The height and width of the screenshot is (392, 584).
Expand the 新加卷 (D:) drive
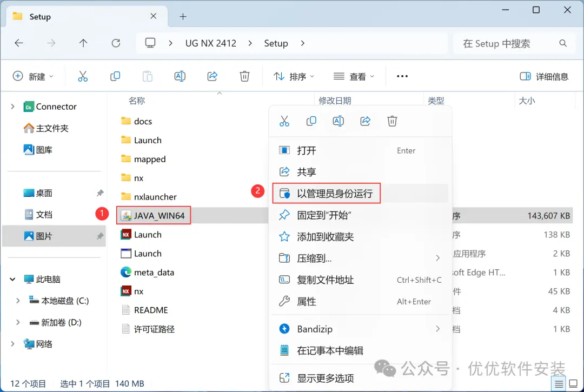(x=17, y=322)
